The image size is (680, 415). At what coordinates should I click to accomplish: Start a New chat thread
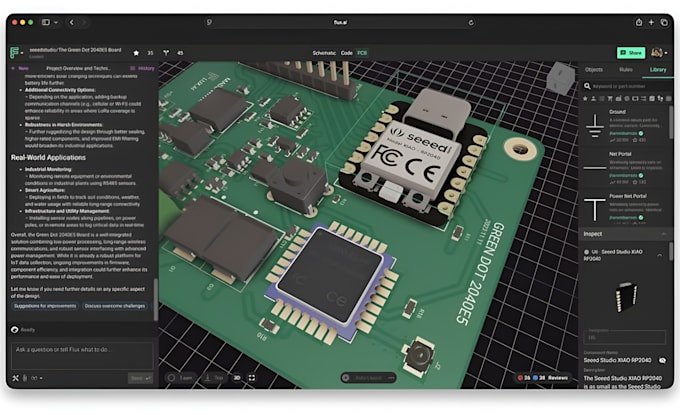tap(21, 69)
